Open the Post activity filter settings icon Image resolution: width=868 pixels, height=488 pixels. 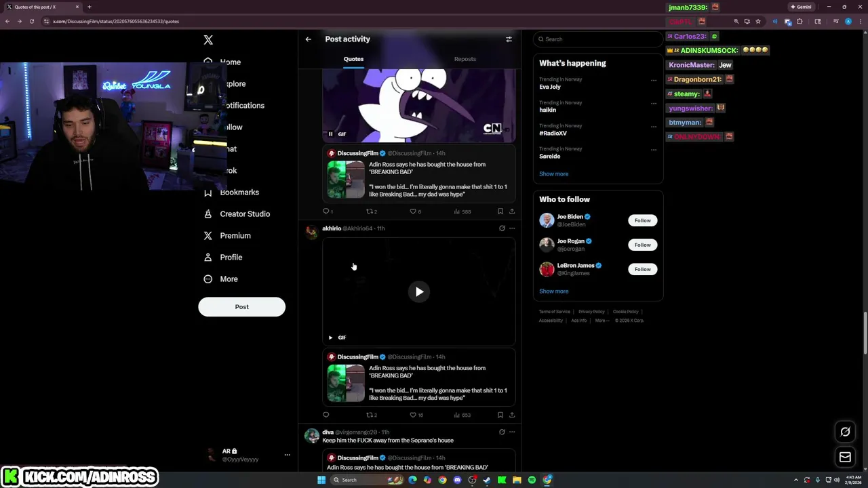(509, 39)
